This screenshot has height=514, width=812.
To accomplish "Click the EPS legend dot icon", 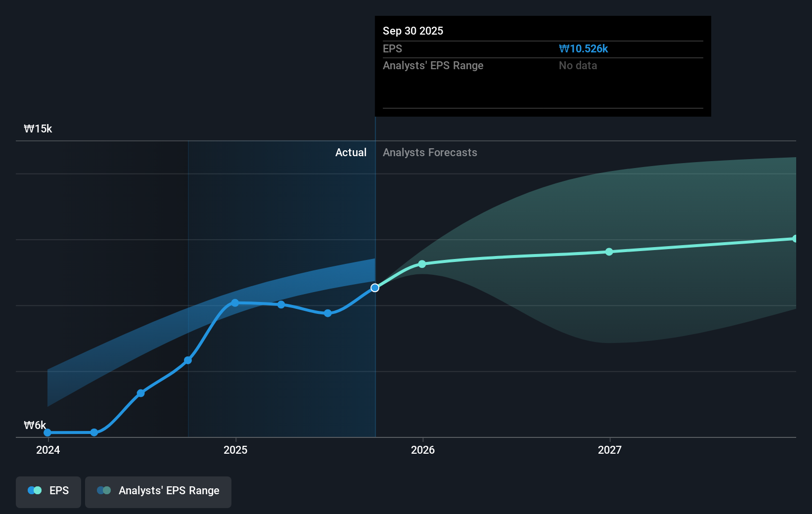I will coord(34,490).
